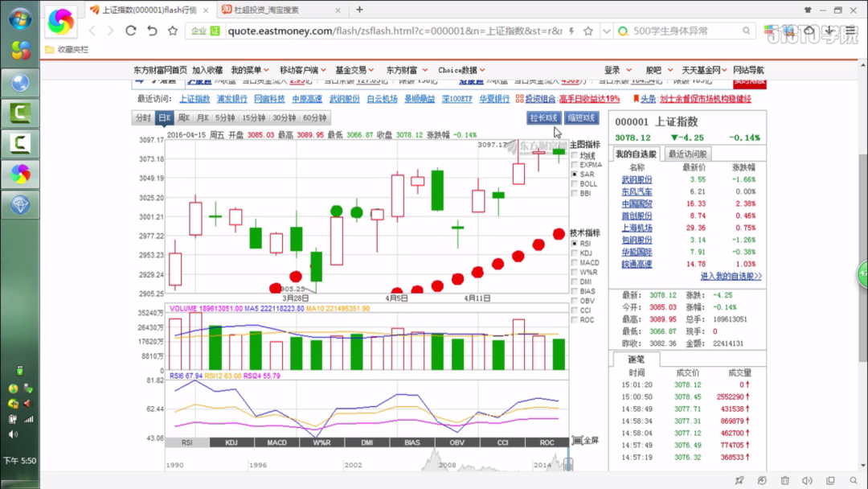The width and height of the screenshot is (868, 489).
Task: Select the SAR main chart indicator
Action: (x=575, y=175)
